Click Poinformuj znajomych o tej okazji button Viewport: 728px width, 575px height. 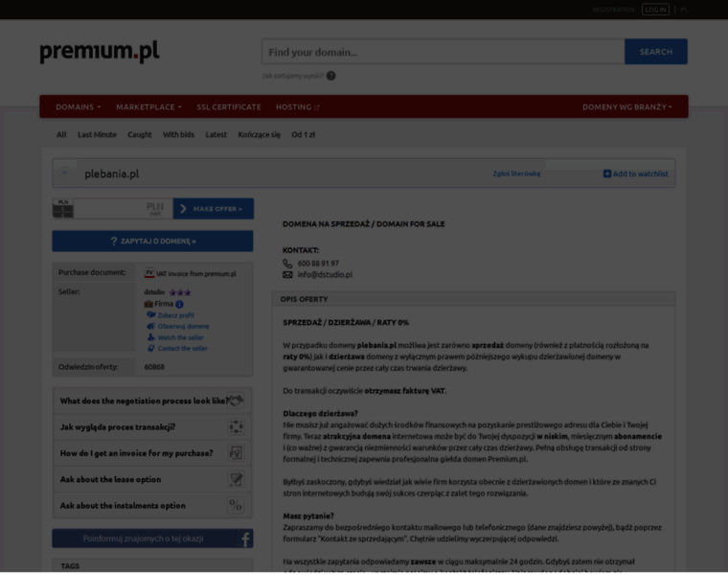tap(152, 539)
